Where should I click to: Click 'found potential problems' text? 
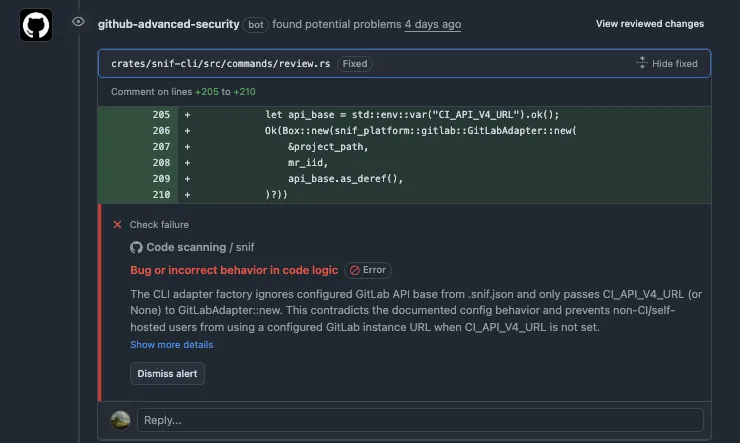[336, 24]
